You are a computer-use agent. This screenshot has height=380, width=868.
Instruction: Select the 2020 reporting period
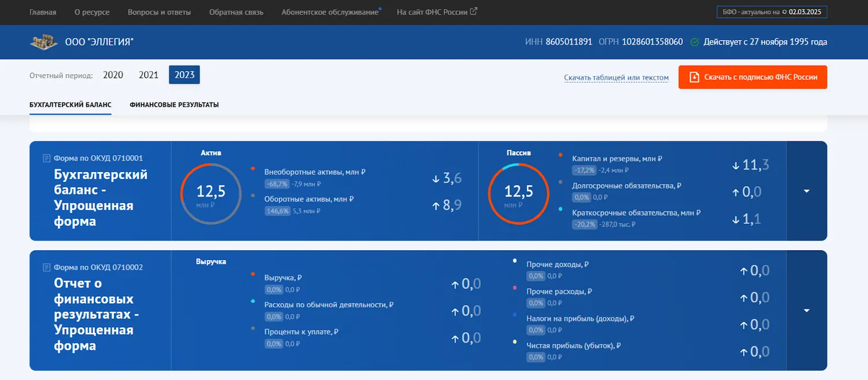point(113,75)
